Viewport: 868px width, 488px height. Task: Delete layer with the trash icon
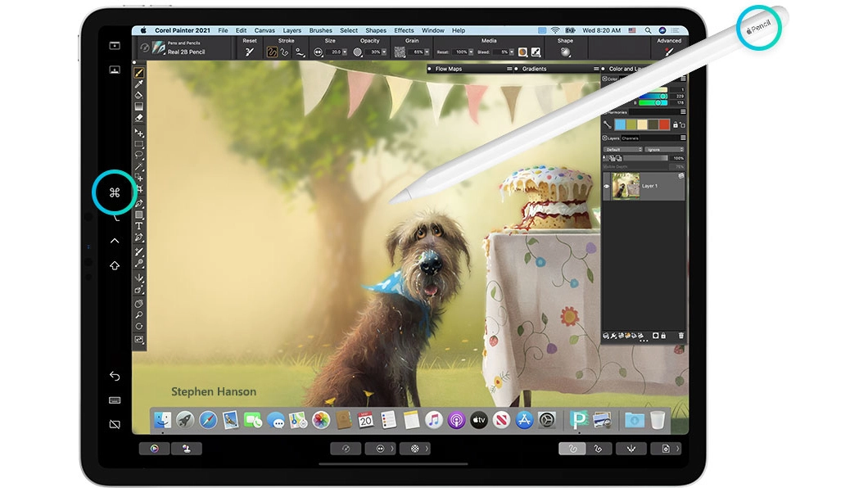681,336
